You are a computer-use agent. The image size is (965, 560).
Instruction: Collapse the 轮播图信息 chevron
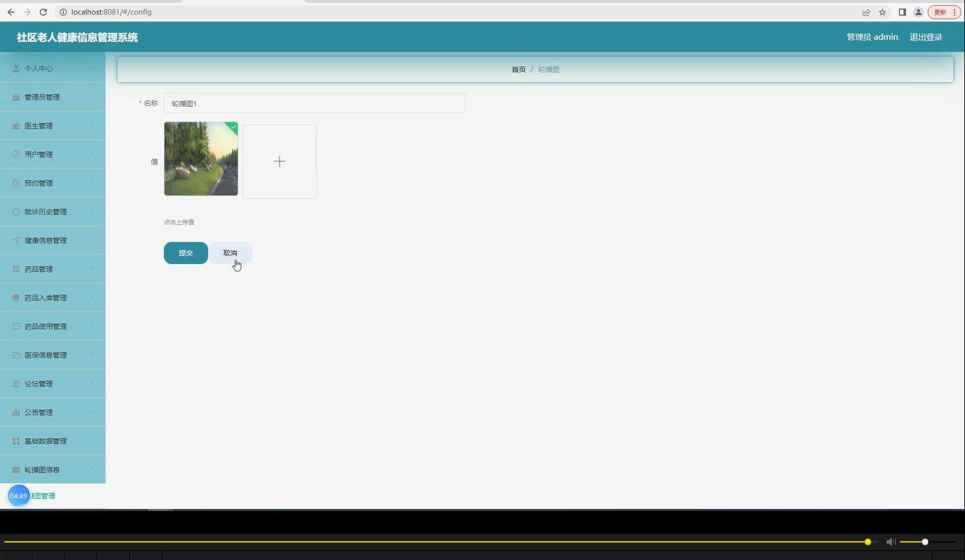[x=93, y=470]
